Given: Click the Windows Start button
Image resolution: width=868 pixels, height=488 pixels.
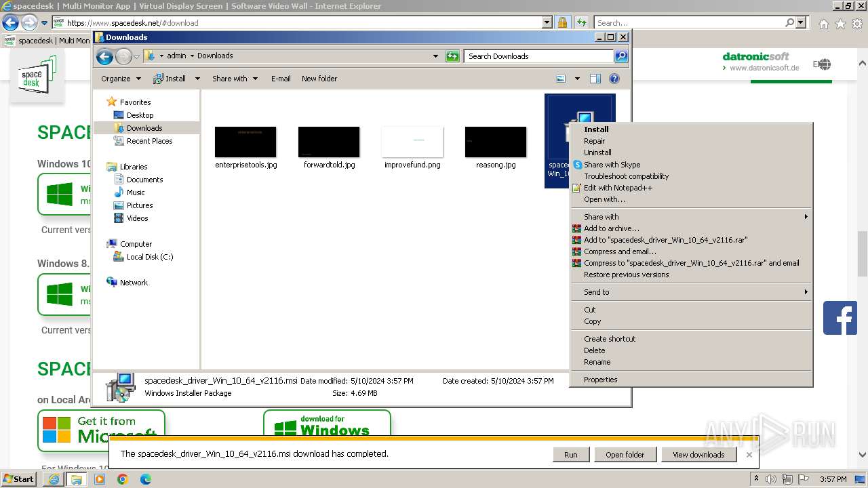Looking at the screenshot, I should click(x=19, y=479).
